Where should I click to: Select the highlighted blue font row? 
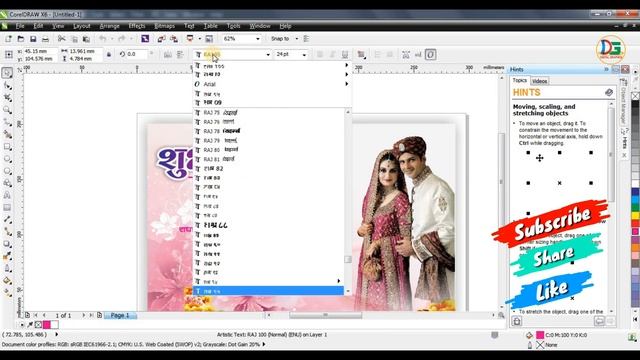pyautogui.click(x=269, y=291)
